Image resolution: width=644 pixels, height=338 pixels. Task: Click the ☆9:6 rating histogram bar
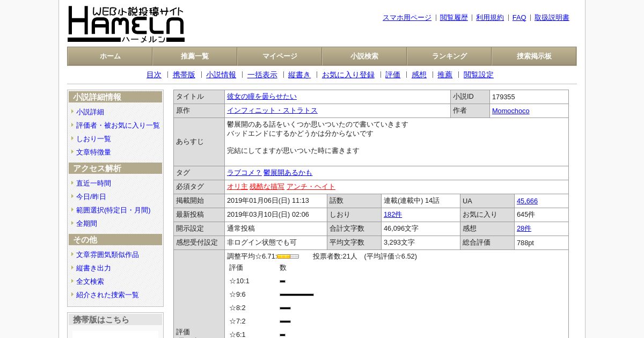[297, 295]
